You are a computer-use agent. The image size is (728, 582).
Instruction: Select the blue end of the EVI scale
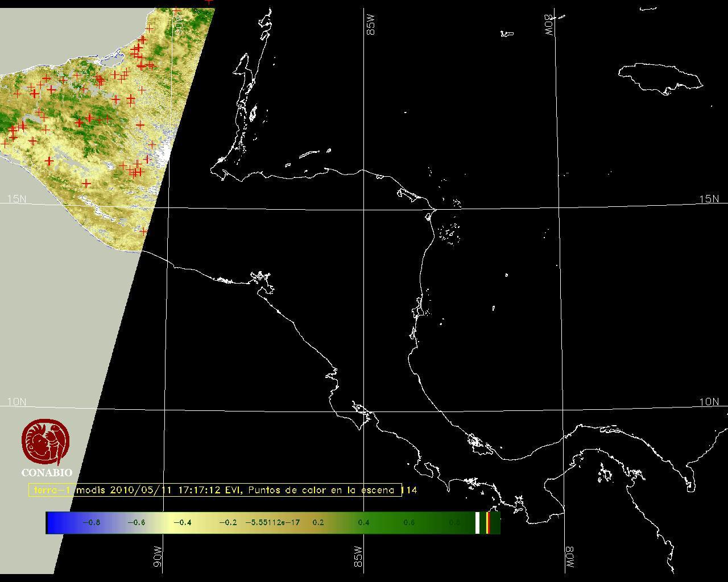point(54,522)
